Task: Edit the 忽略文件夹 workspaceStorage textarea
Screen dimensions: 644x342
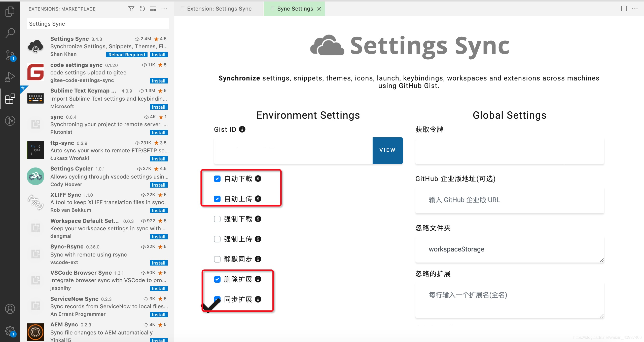Action: tap(510, 249)
